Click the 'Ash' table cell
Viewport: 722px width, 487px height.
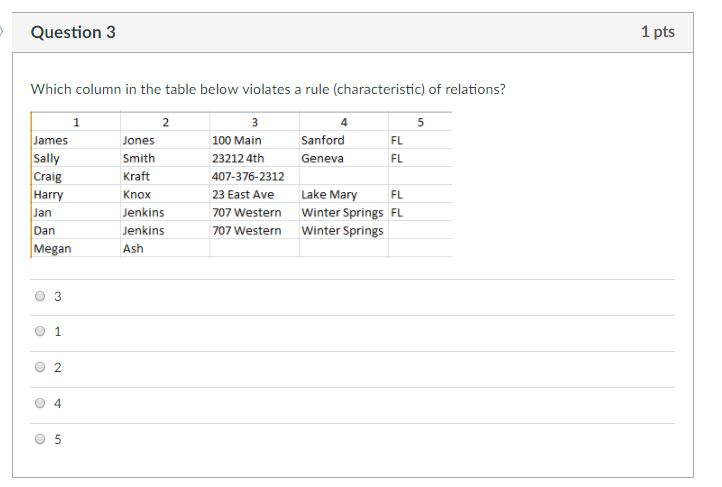(x=165, y=248)
